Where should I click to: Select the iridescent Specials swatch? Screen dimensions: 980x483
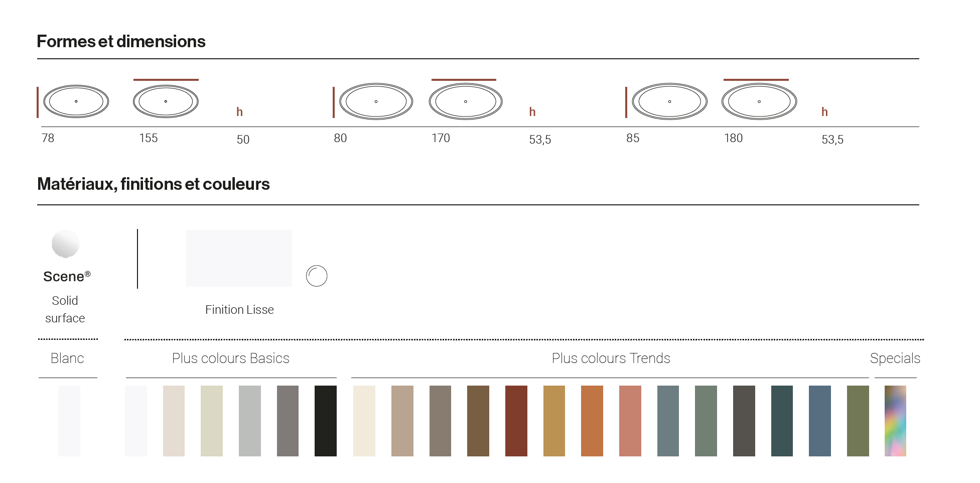point(895,421)
